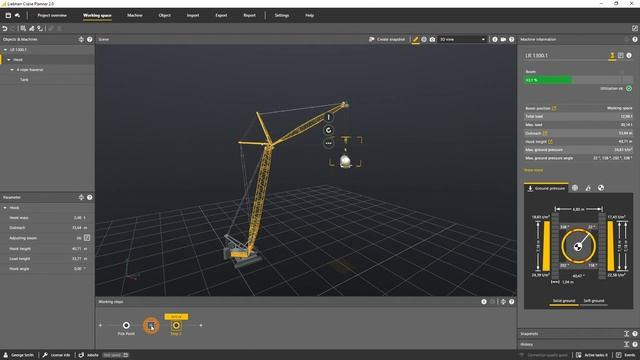Expand the History panel
640x360 pixels.
[x=627, y=344]
